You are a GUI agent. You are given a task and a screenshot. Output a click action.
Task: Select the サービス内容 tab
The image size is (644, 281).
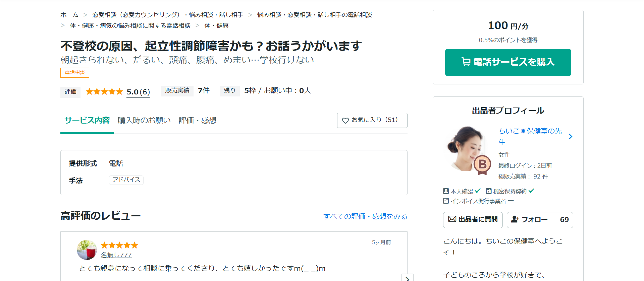click(x=87, y=121)
